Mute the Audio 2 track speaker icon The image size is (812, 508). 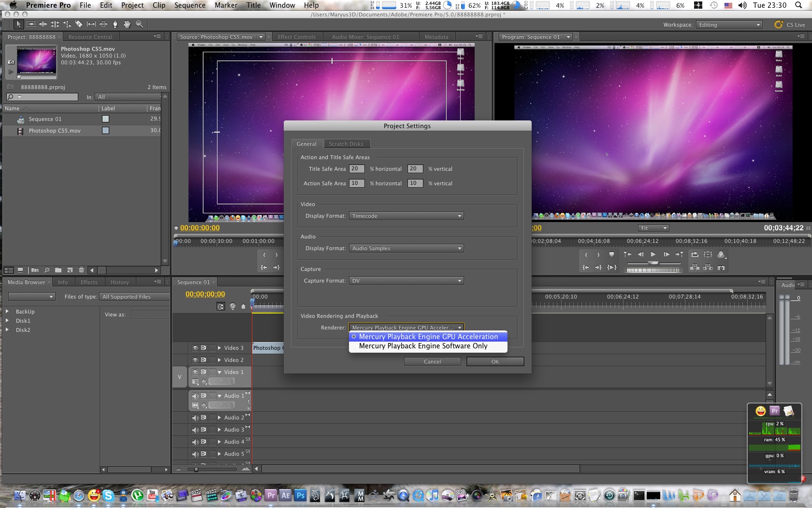point(195,418)
